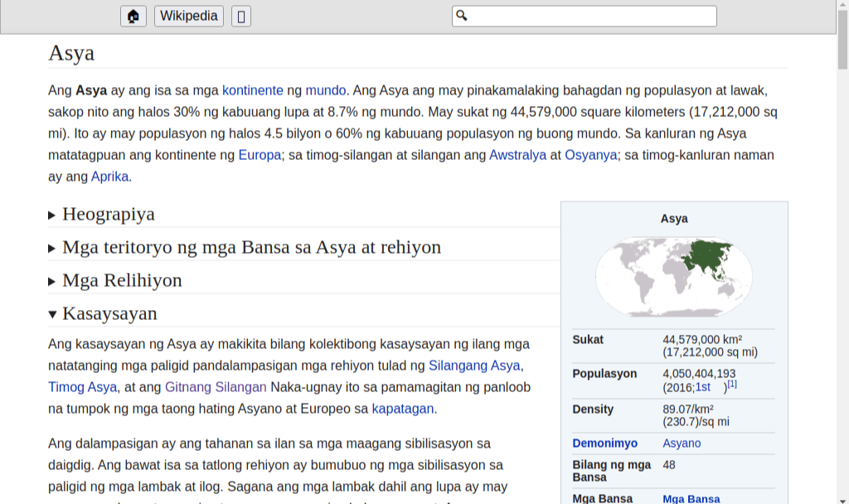Visit the Gitnang Silangan link
The image size is (849, 504).
[216, 387]
